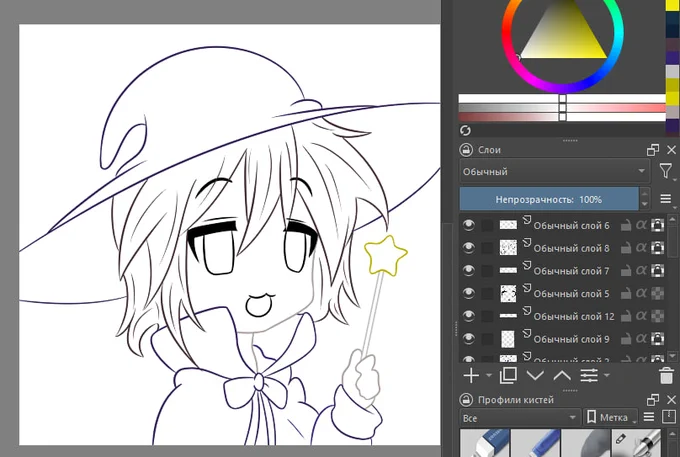
Task: Choose the silver ink pen brush preset
Action: pyautogui.click(x=637, y=443)
